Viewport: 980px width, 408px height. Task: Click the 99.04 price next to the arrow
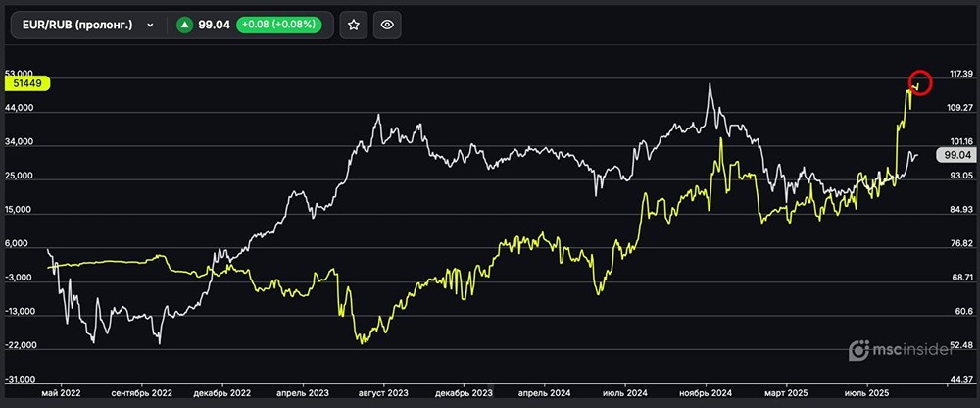(214, 25)
